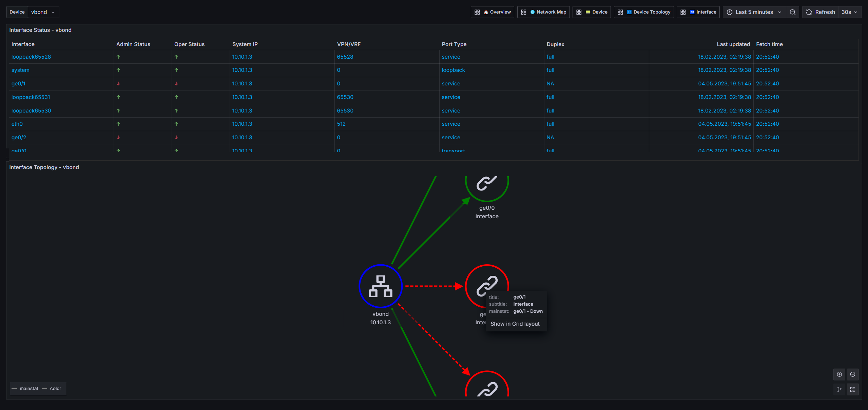This screenshot has width=868, height=410.
Task: Click the ge0/1 interface table link
Action: click(x=18, y=84)
